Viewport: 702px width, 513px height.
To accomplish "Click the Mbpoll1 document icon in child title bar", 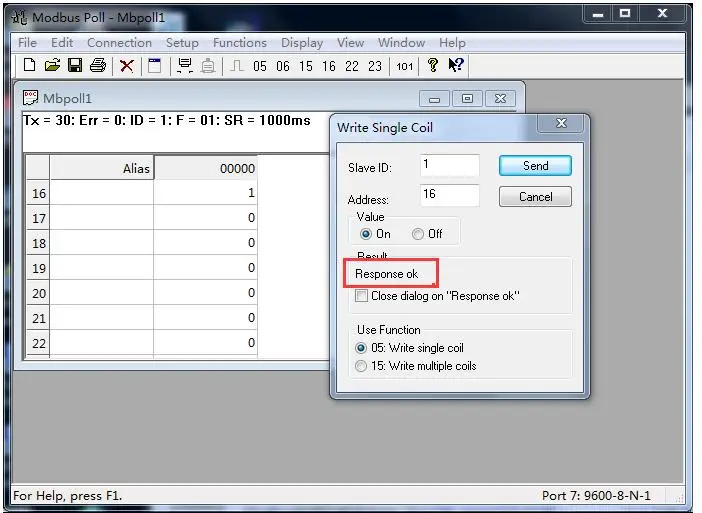I will (30, 98).
